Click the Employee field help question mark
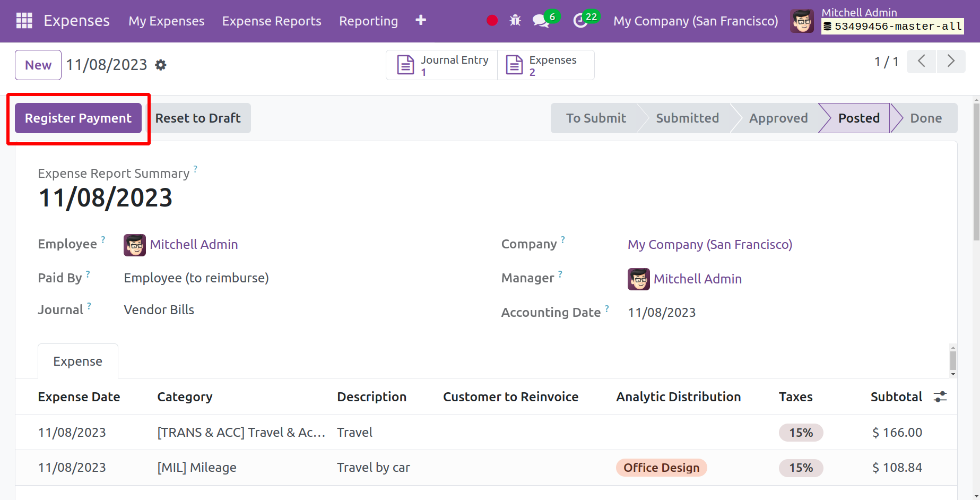980x500 pixels. pyautogui.click(x=103, y=239)
